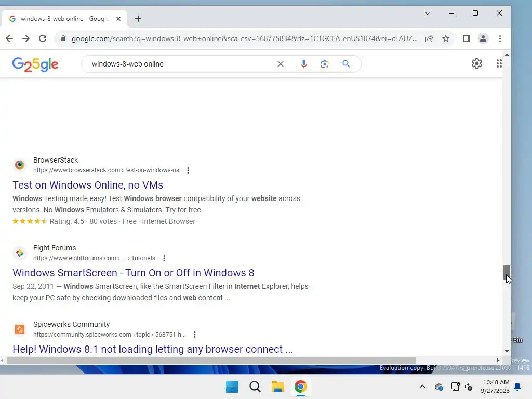Open the BrowserStack result more-options menu

coord(188,170)
